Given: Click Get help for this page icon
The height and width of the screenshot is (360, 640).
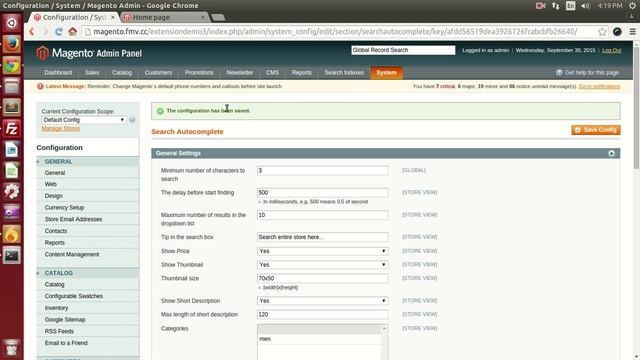Looking at the screenshot, I should (559, 73).
